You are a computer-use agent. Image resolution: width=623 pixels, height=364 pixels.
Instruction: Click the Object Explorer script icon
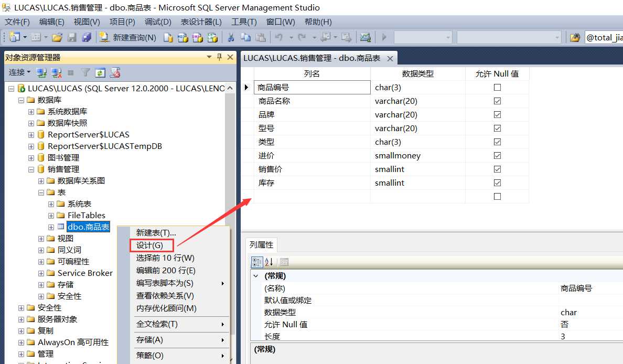click(115, 73)
